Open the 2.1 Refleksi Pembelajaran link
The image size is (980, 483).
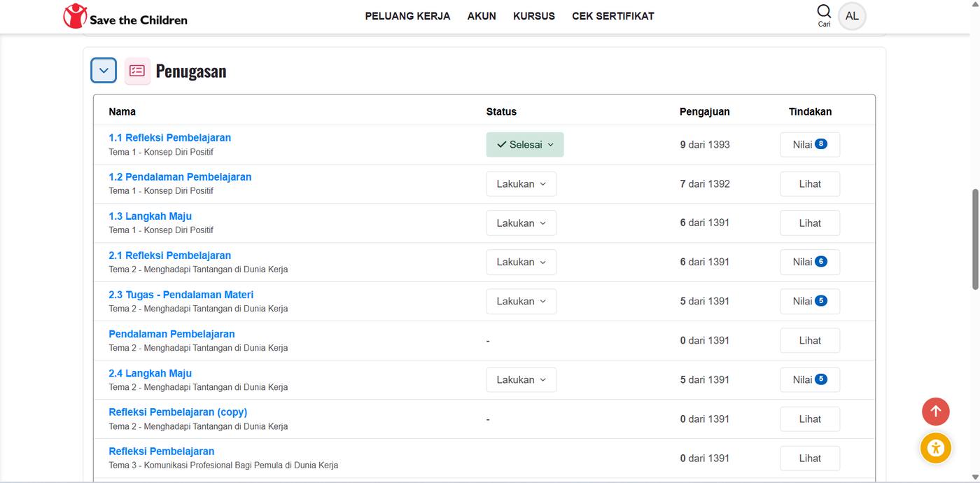coord(170,255)
